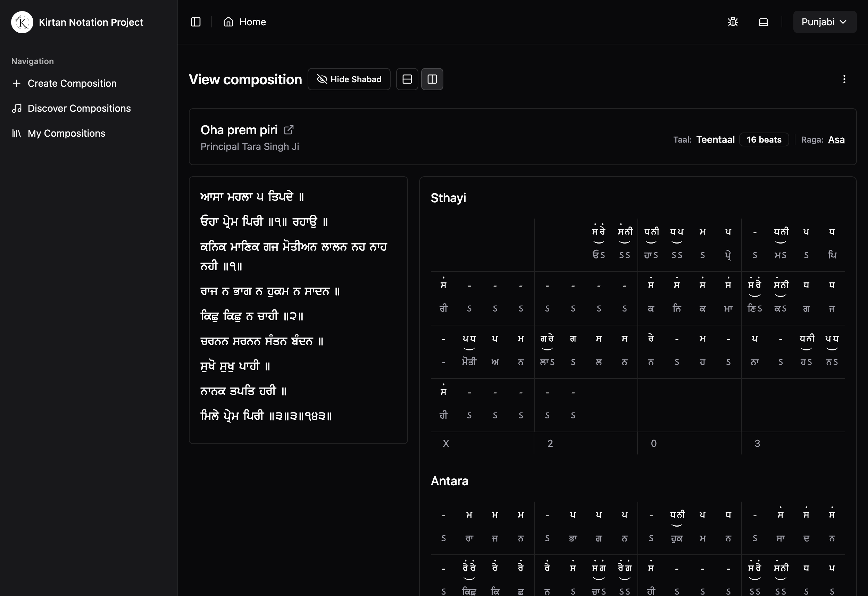
Task: Hide the Shabad text panel
Action: tap(349, 79)
